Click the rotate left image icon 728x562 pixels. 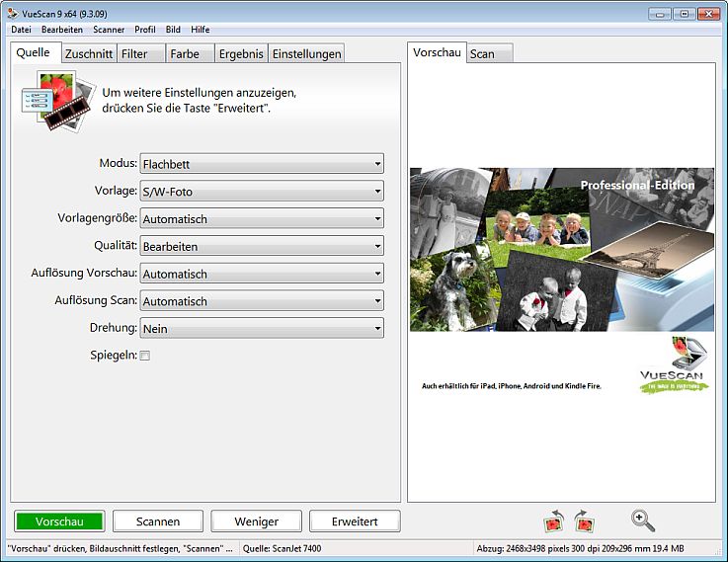click(x=554, y=522)
